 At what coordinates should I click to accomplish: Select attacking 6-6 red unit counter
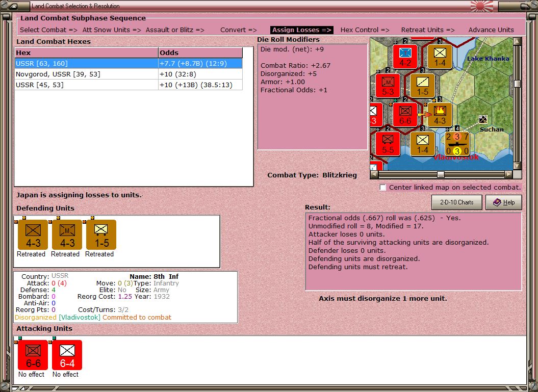tap(33, 355)
